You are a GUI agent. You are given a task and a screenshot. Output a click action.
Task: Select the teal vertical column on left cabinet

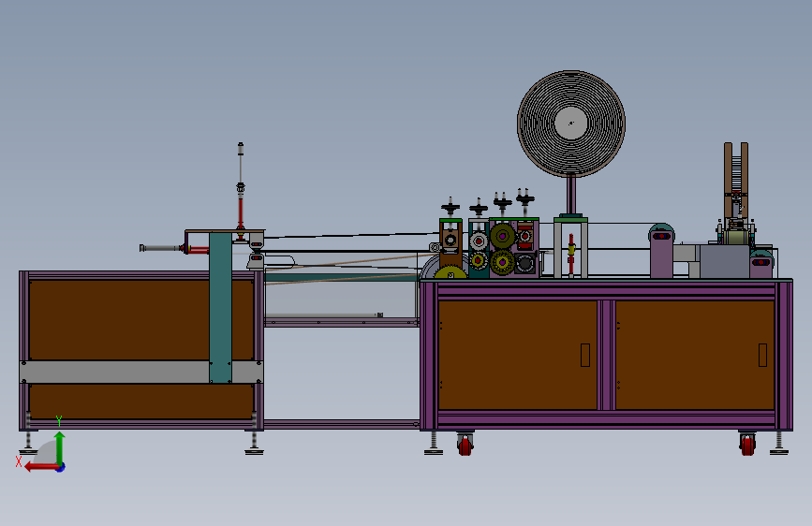(x=221, y=308)
